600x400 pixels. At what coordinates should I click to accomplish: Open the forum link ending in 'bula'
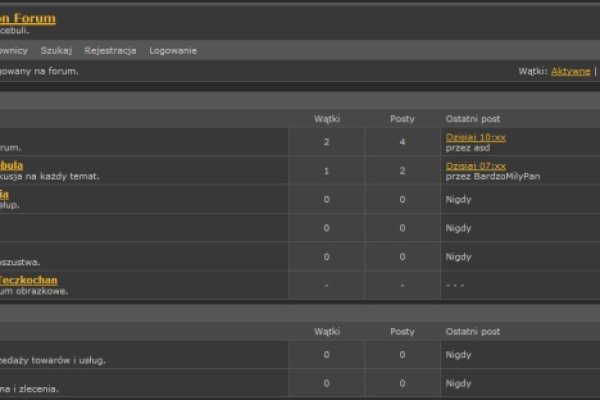click(11, 165)
